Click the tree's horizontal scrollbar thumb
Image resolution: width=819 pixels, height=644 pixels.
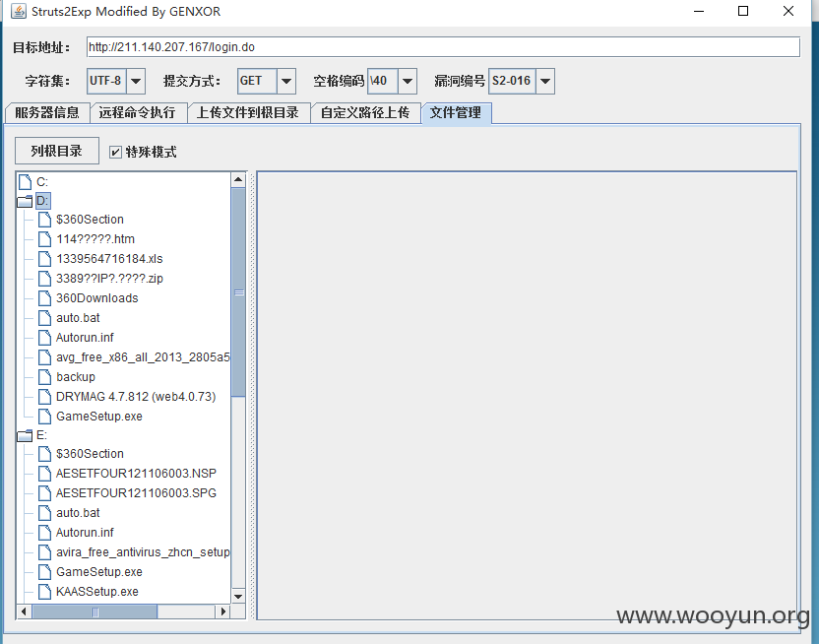tap(94, 612)
